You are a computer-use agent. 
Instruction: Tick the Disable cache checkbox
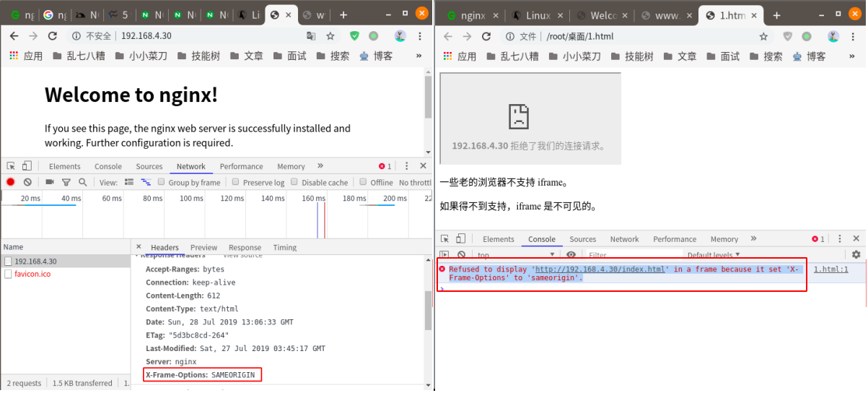(x=294, y=183)
